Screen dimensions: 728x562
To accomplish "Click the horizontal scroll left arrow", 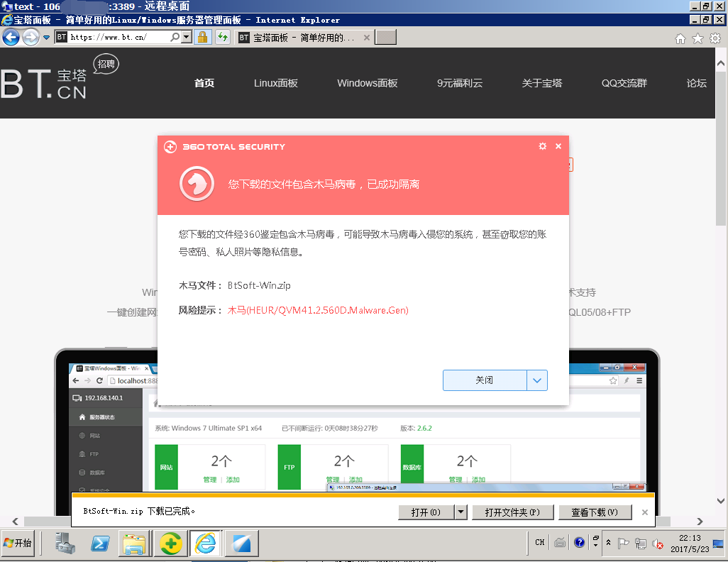I will [x=16, y=521].
